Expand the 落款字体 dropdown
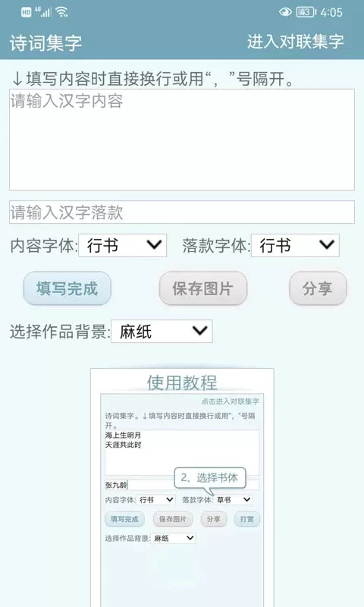This screenshot has width=364, height=607. (x=295, y=245)
